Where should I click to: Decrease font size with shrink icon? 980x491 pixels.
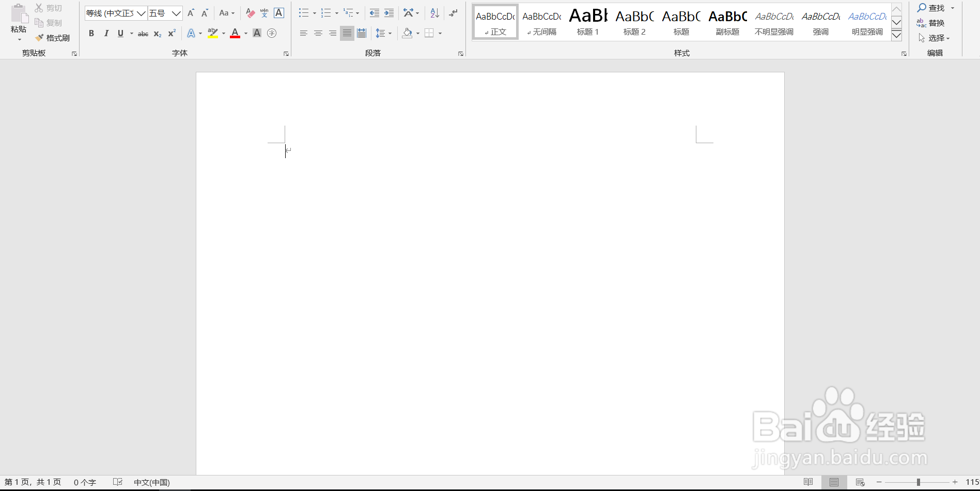tap(205, 13)
